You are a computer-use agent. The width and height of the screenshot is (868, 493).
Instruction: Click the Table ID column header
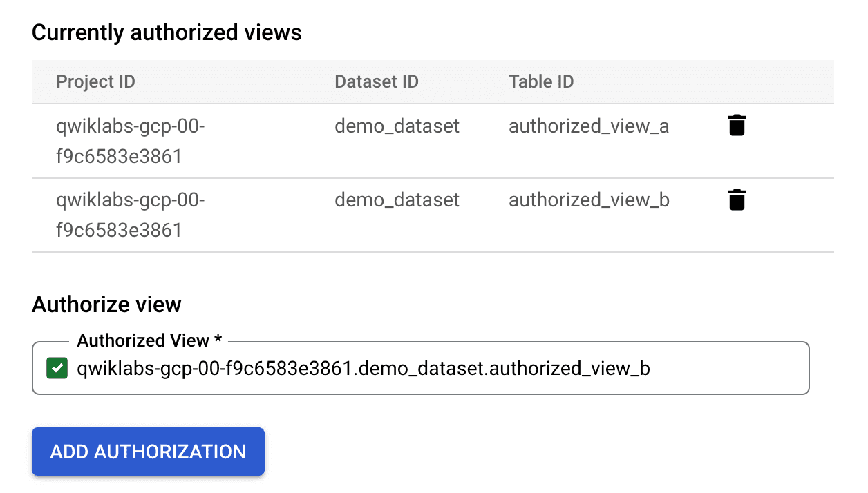pos(541,81)
